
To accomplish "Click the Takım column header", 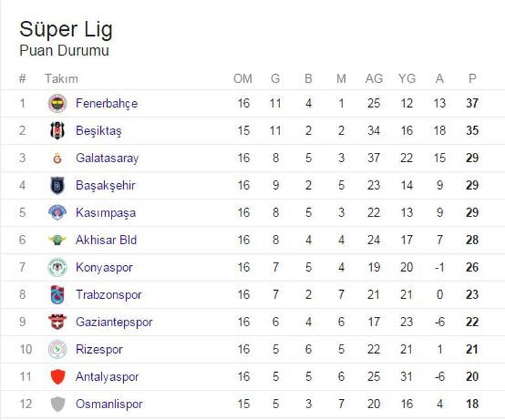I will [61, 79].
